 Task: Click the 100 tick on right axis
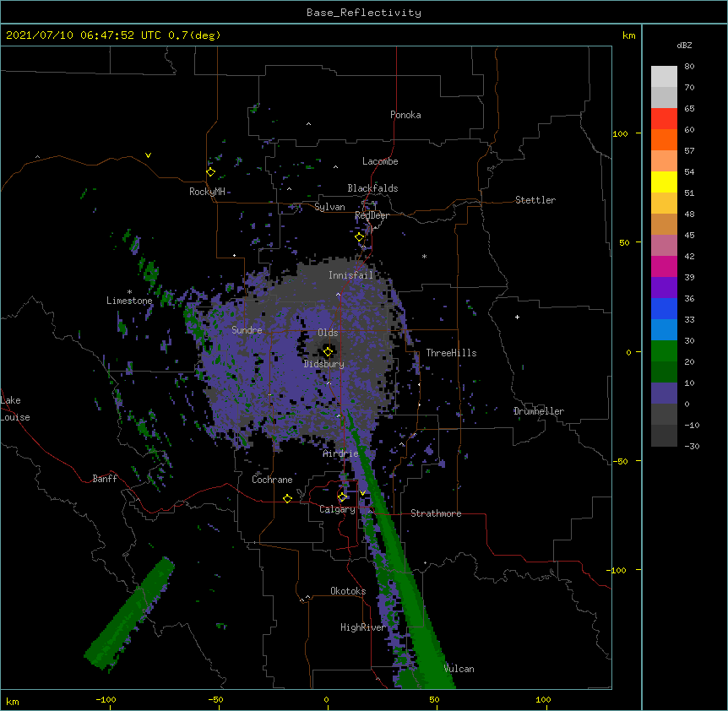point(620,133)
